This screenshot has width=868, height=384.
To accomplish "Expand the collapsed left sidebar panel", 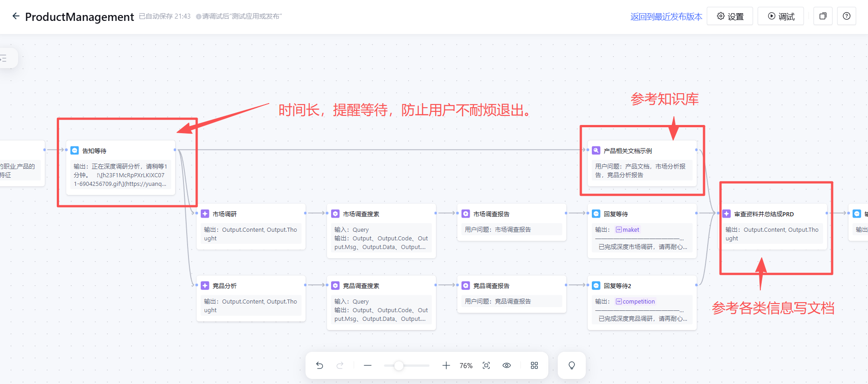I will click(5, 58).
